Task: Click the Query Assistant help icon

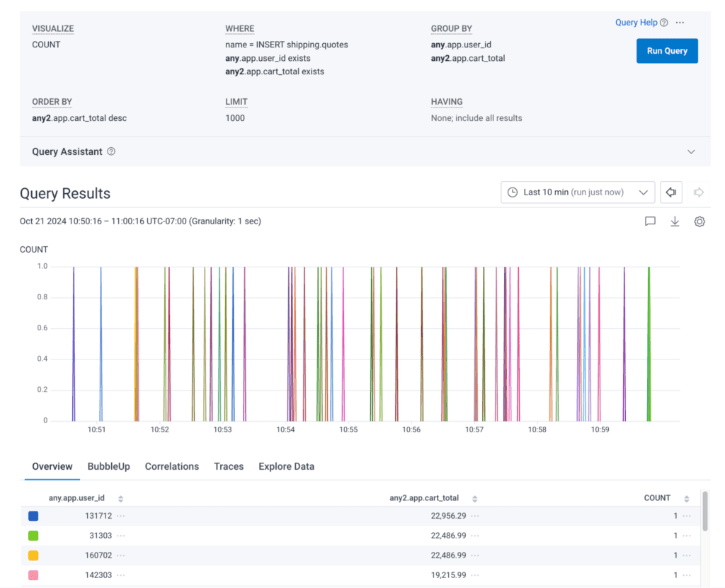Action: (x=111, y=152)
